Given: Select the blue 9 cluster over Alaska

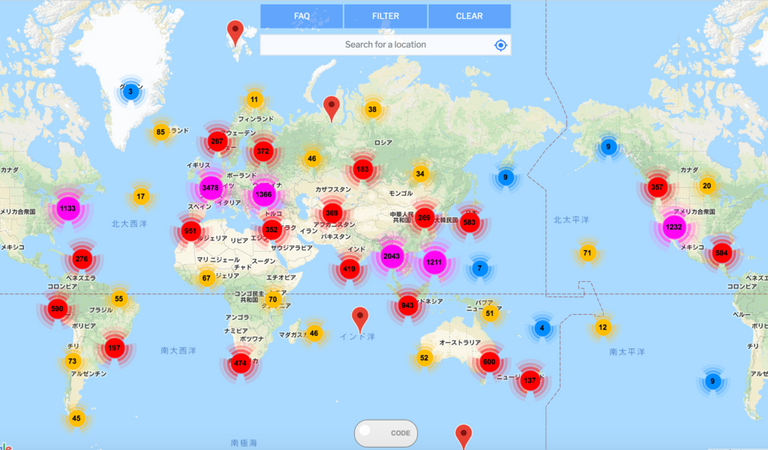Looking at the screenshot, I should coord(608,146).
